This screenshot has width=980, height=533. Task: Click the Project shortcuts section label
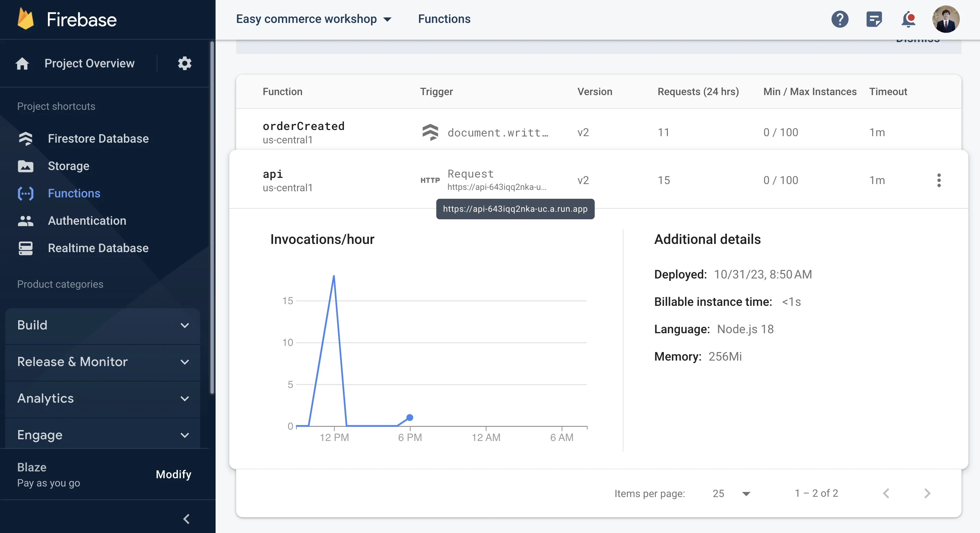[x=56, y=106]
